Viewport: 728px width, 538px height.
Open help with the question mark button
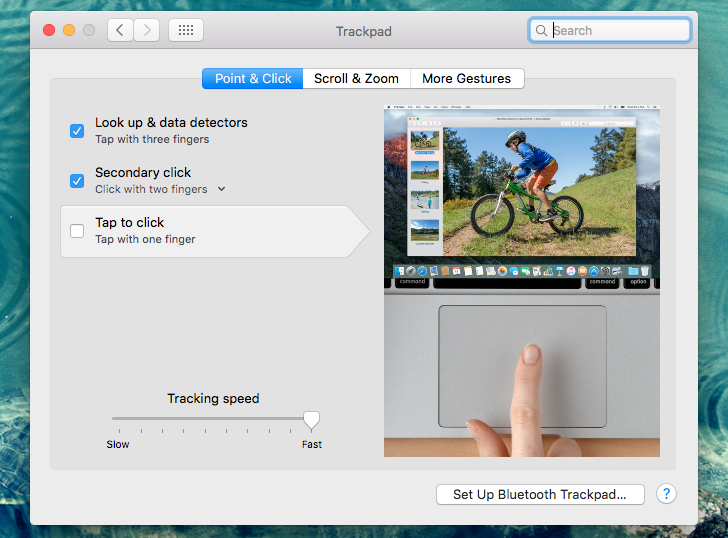[x=666, y=494]
